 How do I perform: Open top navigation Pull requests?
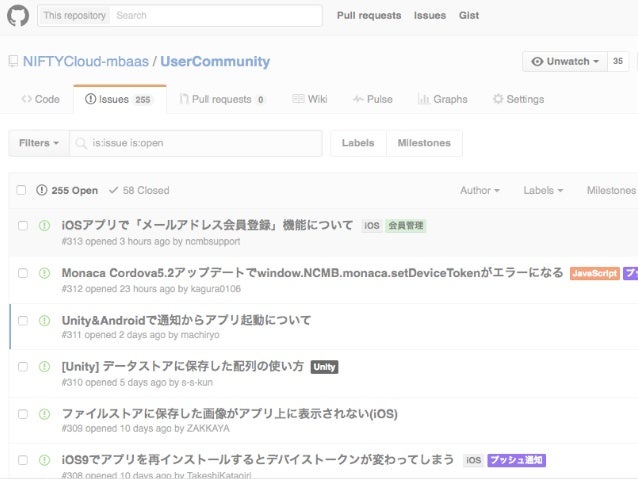(x=369, y=15)
